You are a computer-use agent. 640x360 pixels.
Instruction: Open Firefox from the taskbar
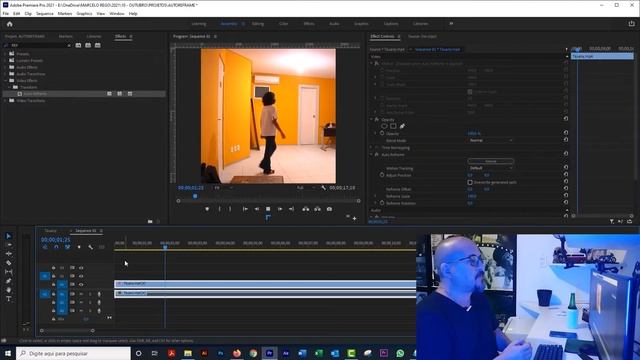[237, 353]
